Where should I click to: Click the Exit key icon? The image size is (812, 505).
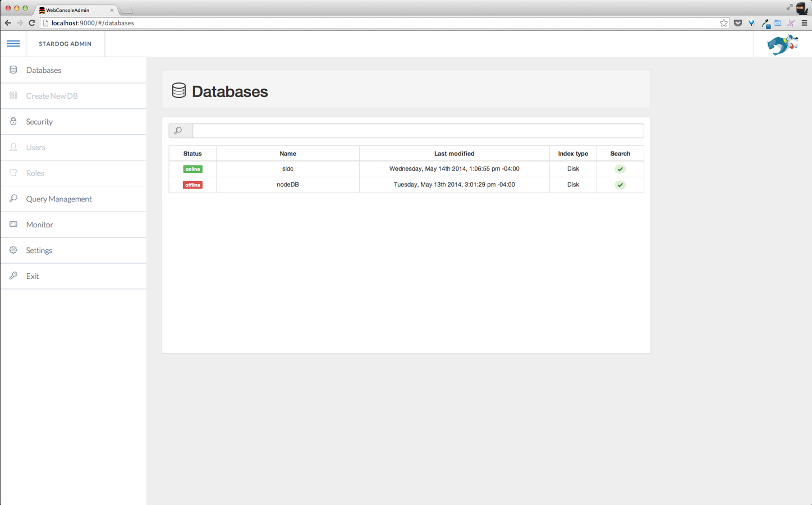(13, 276)
